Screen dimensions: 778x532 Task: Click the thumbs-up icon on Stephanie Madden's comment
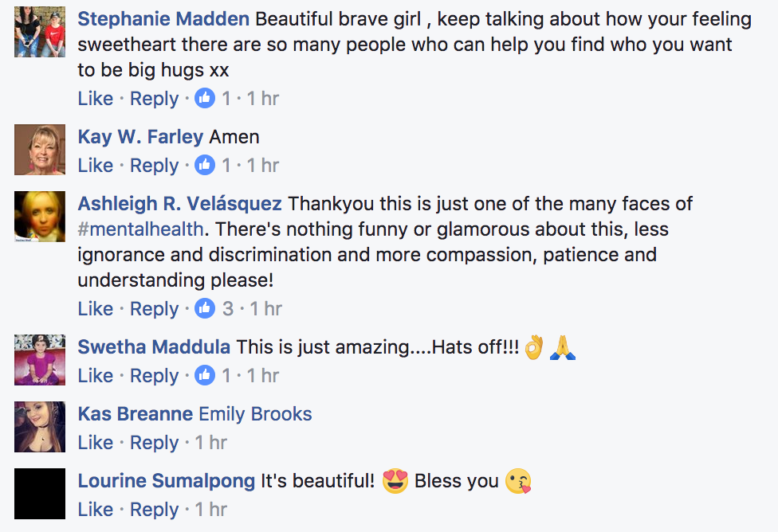(204, 98)
